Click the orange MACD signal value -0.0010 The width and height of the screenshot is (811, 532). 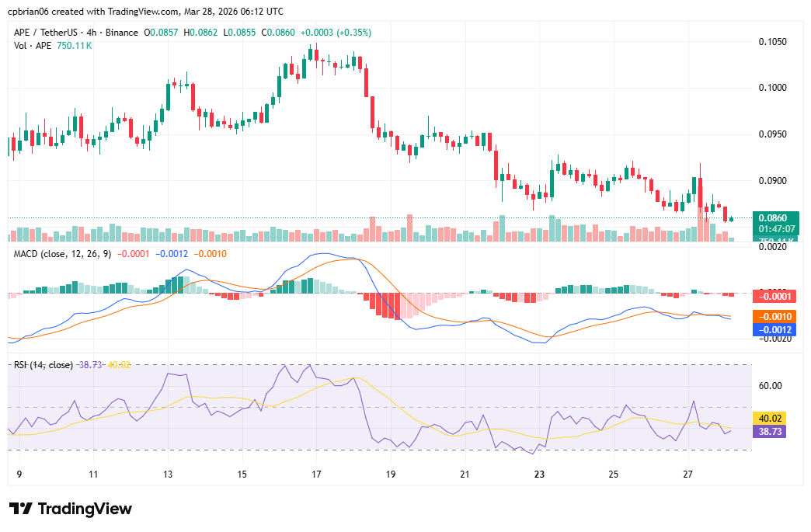click(774, 316)
